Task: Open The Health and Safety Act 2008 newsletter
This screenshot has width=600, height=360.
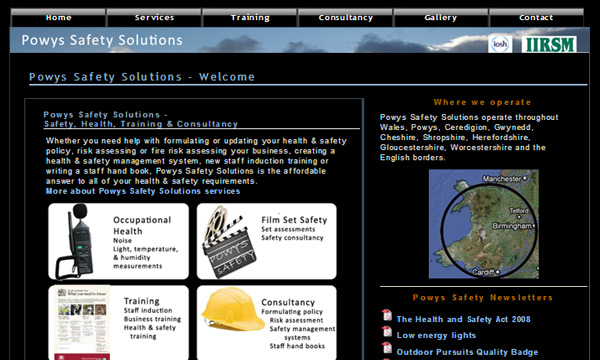Action: tap(463, 319)
